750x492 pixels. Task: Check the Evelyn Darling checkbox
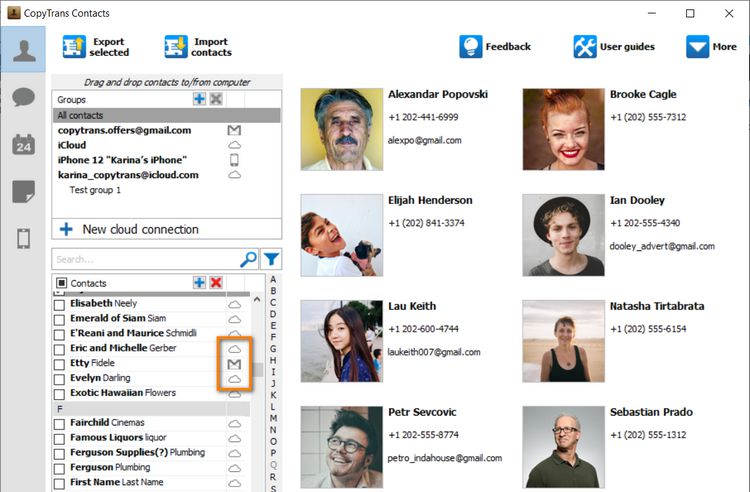[x=59, y=379]
